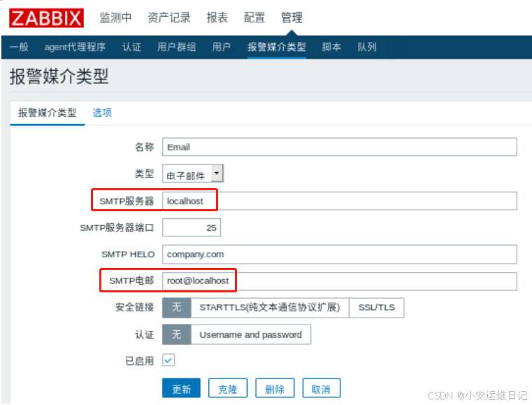Click the SMTP HELO field with company.com

pos(340,255)
